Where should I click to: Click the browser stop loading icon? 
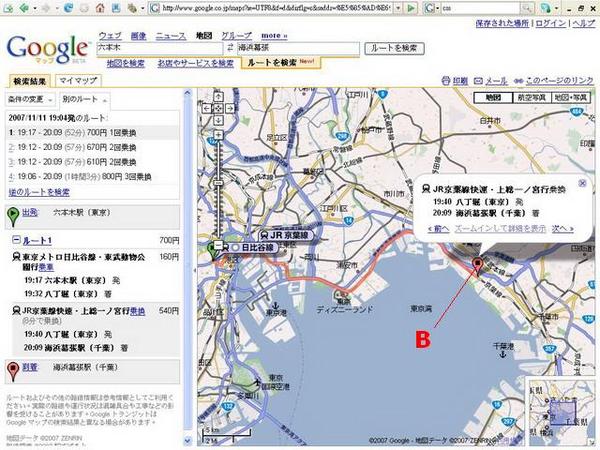85,8
